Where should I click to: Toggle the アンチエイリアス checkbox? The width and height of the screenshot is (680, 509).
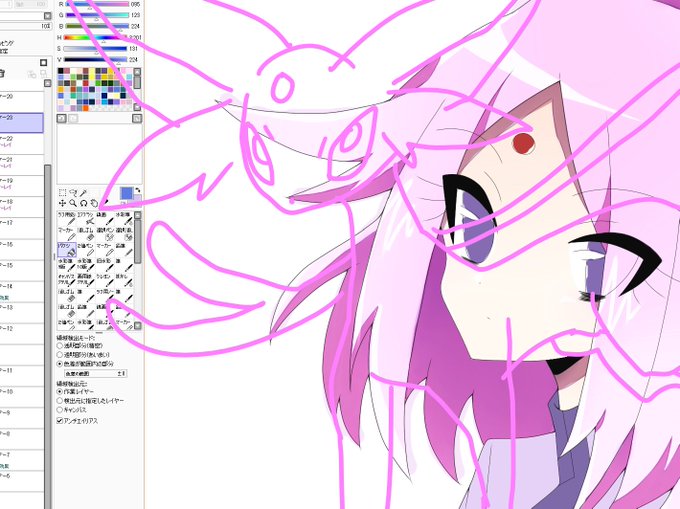point(60,421)
